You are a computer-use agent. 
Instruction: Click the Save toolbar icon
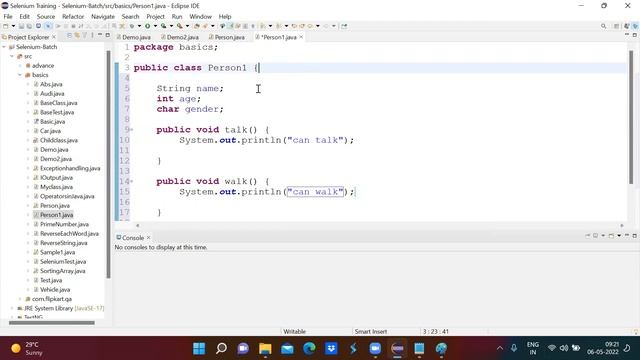coord(21,26)
